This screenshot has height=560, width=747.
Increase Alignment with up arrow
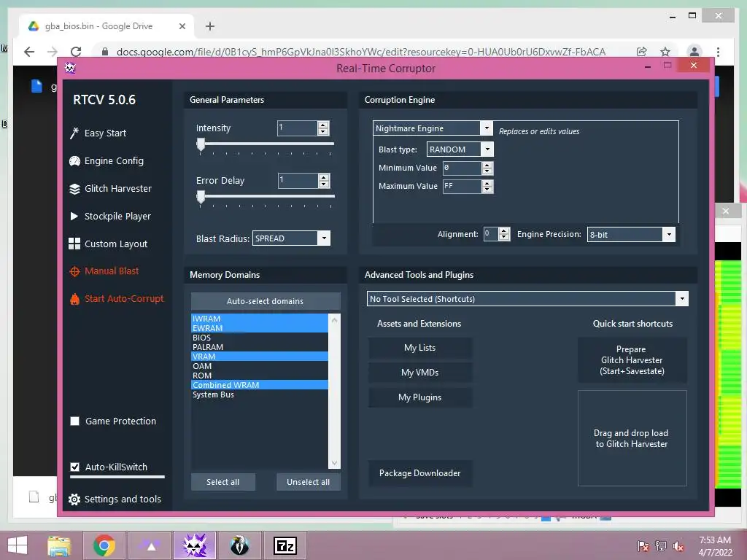click(x=504, y=231)
